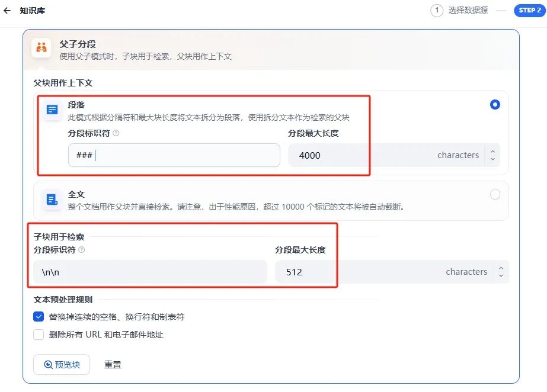Image resolution: width=547 pixels, height=392 pixels.
Task: Enable 删除所有 URL 和电子邮件地址
Action: pyautogui.click(x=38, y=334)
